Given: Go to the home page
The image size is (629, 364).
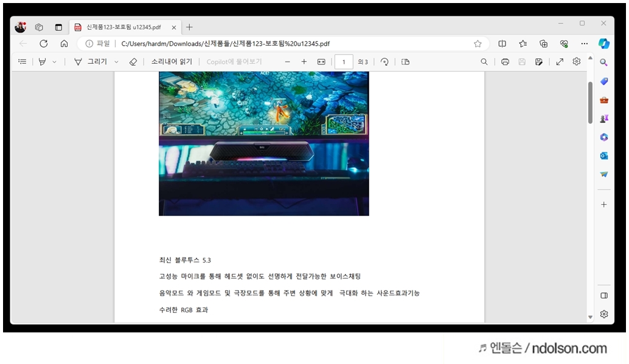Looking at the screenshot, I should [64, 44].
